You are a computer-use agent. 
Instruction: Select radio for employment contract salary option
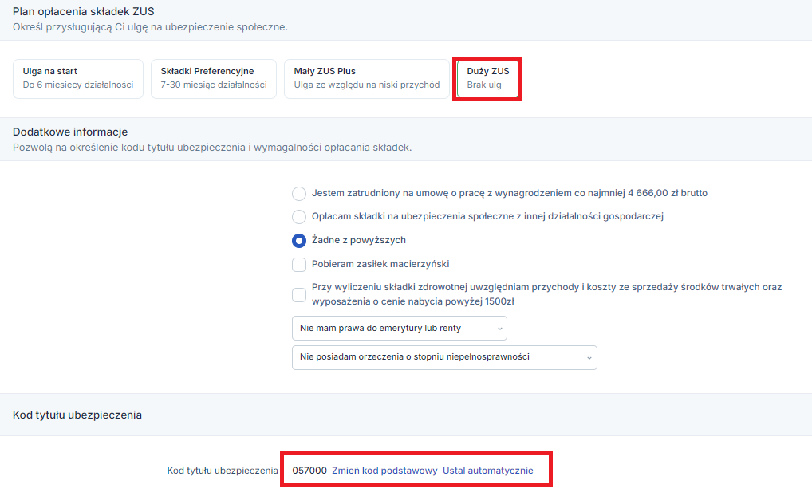pyautogui.click(x=299, y=194)
